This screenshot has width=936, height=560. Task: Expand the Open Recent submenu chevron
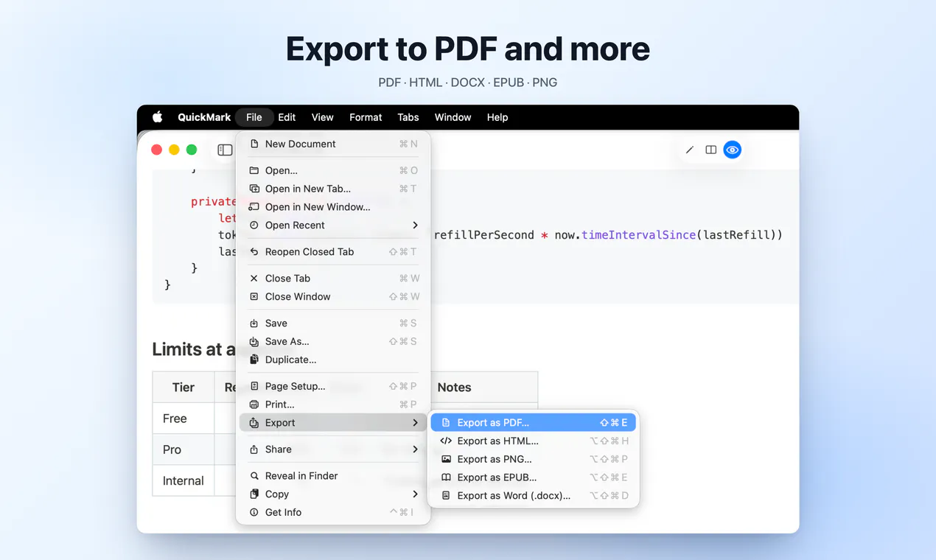416,225
